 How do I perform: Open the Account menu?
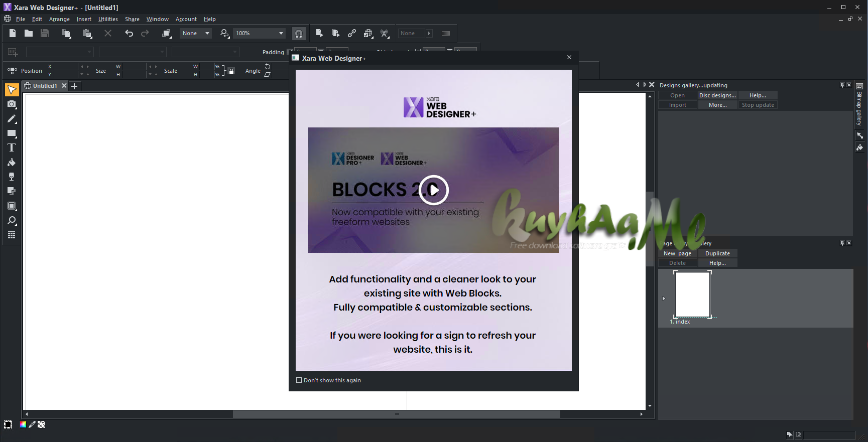tap(186, 19)
